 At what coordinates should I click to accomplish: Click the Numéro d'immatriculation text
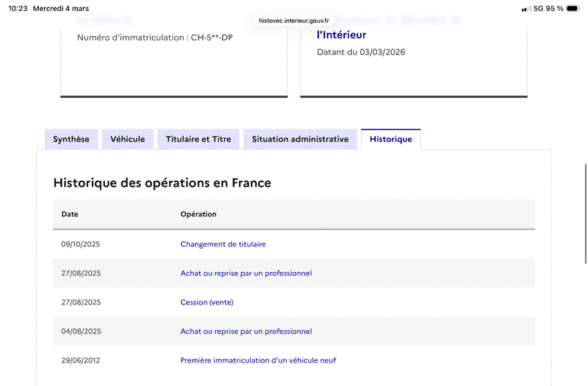pyautogui.click(x=154, y=37)
